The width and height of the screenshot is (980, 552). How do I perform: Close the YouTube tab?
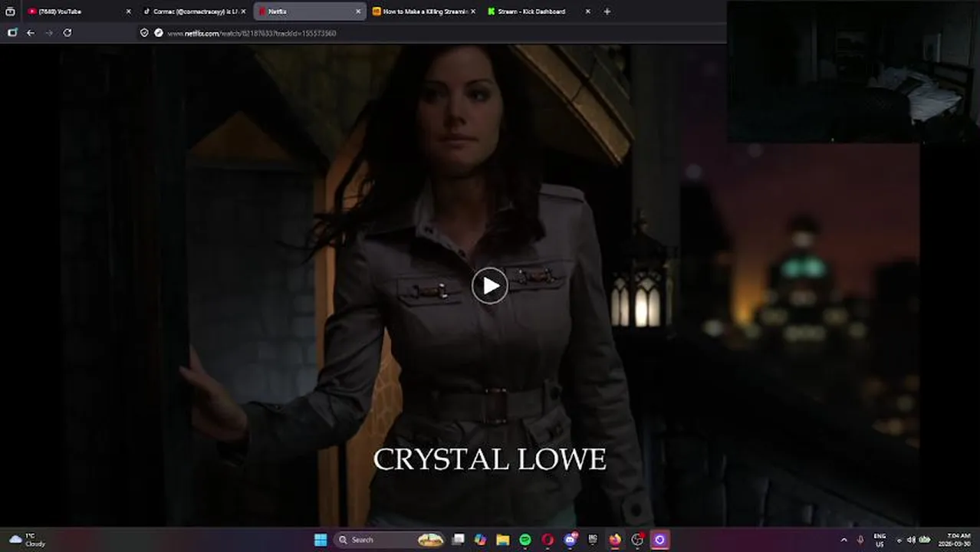(x=128, y=11)
